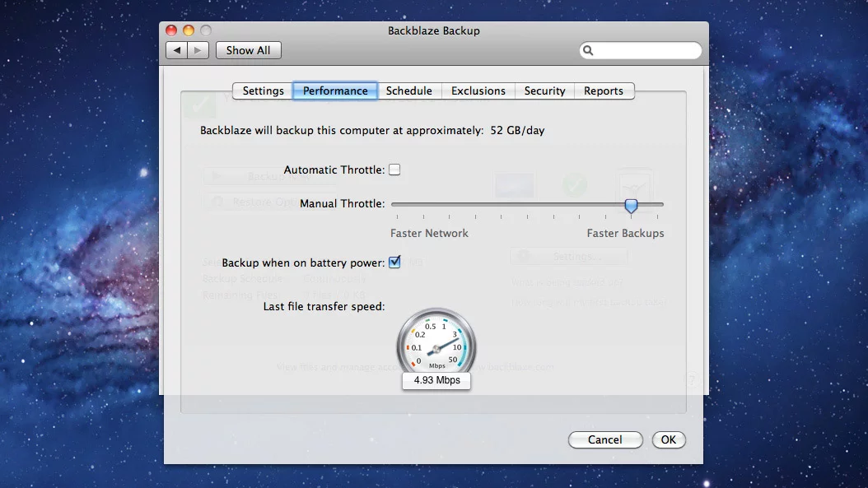Confirm settings with the OK button
Screen dimensions: 868x488
pos(669,439)
